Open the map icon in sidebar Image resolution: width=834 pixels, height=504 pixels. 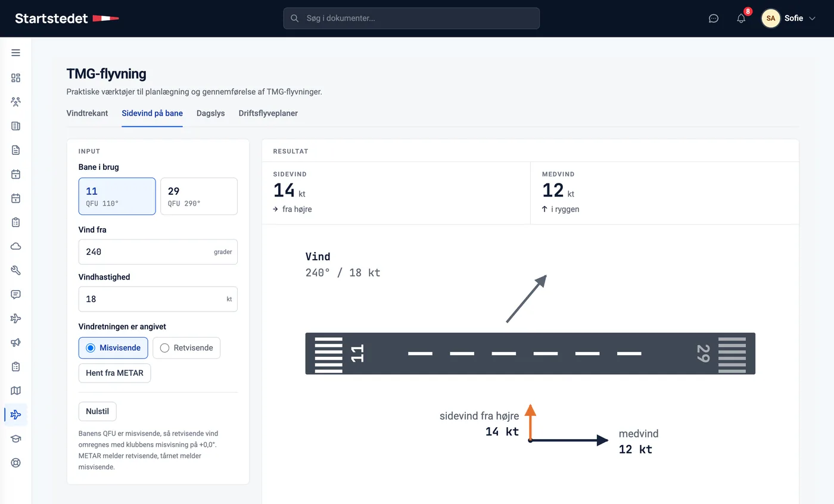tap(15, 391)
